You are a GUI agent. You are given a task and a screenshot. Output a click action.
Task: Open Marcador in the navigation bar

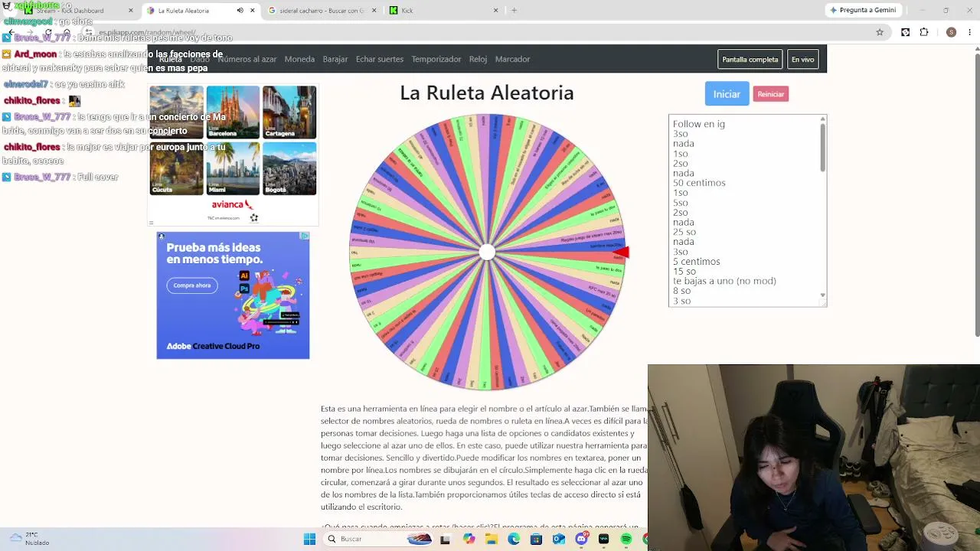click(512, 59)
